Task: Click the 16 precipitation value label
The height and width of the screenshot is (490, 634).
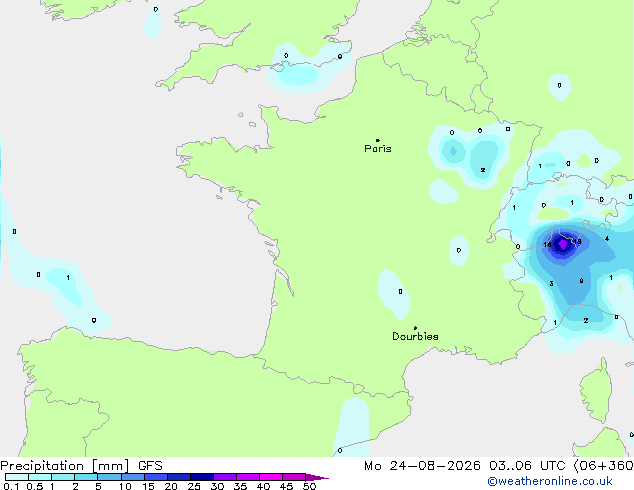Action: click(547, 245)
